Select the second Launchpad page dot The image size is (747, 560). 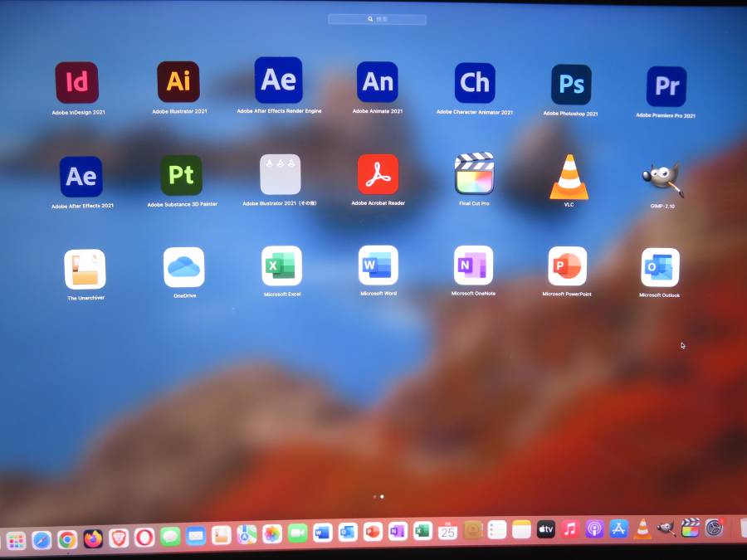tap(382, 497)
